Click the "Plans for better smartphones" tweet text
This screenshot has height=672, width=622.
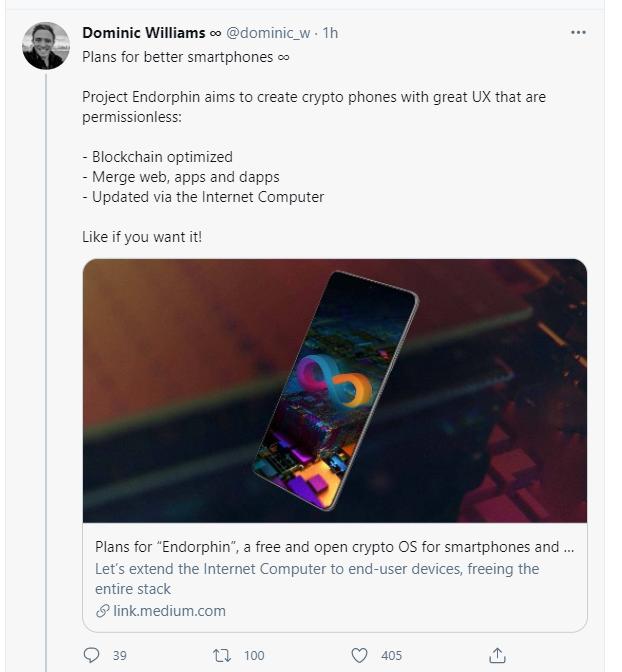pyautogui.click(x=185, y=57)
